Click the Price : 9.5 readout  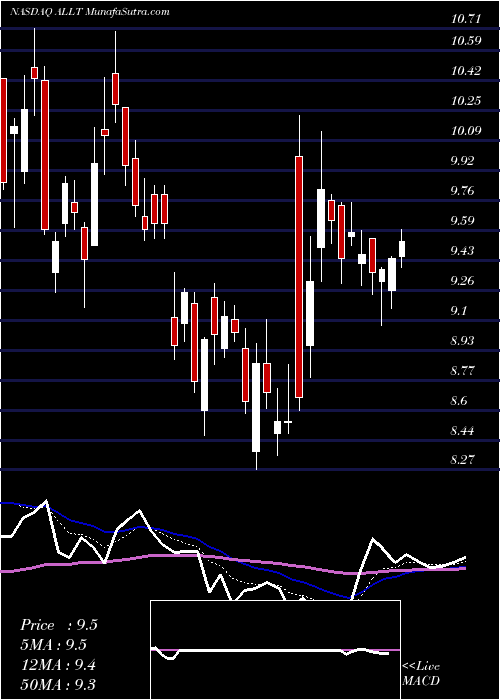(x=58, y=625)
